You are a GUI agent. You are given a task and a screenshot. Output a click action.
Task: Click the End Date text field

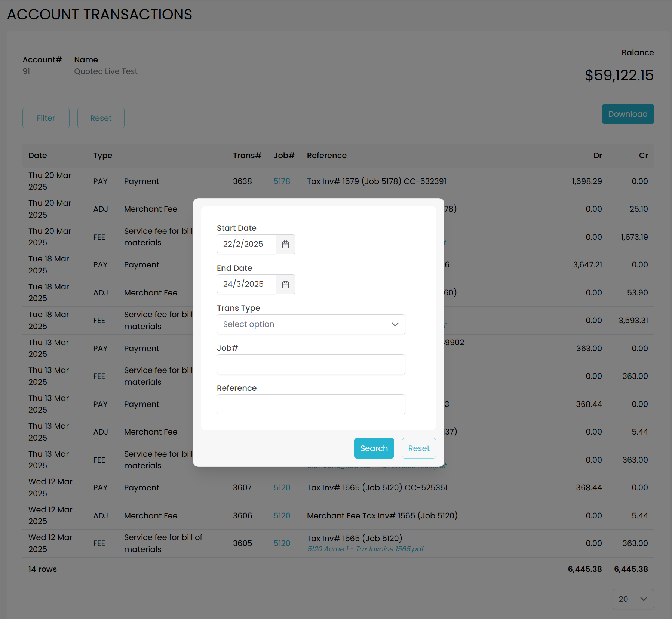[x=246, y=284]
